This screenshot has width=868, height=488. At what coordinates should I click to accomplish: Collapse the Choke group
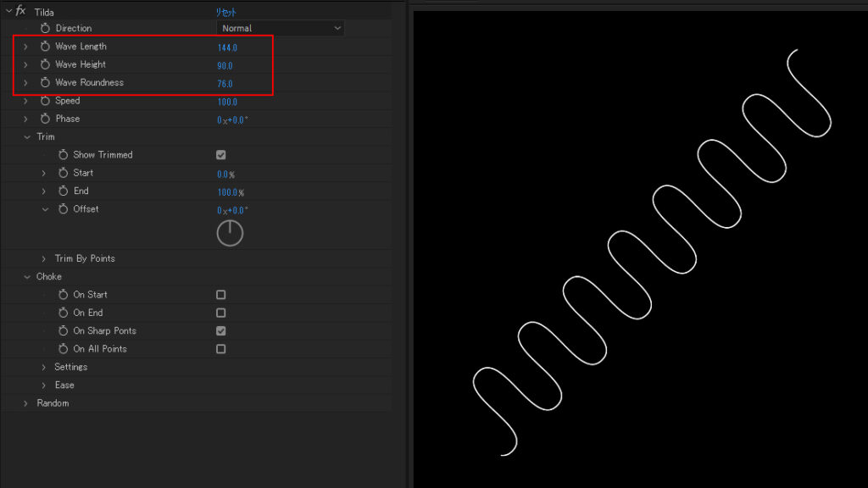27,277
